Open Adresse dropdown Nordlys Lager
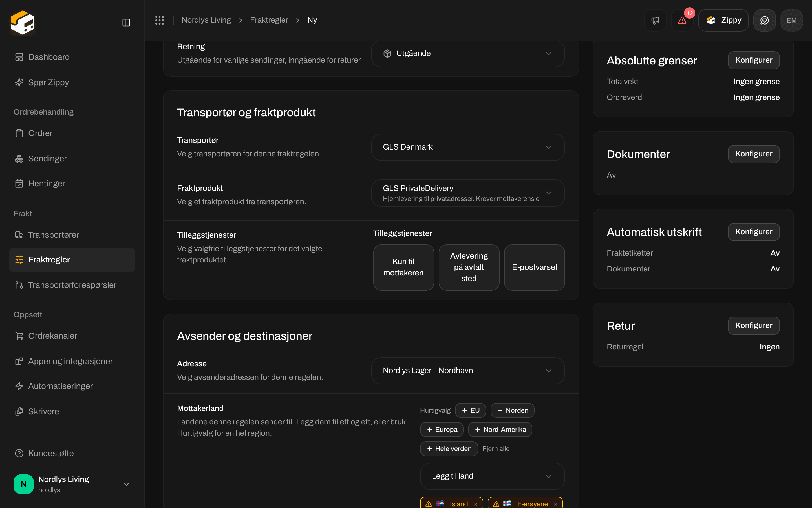Screen dimensions: 812x508 (x=468, y=371)
